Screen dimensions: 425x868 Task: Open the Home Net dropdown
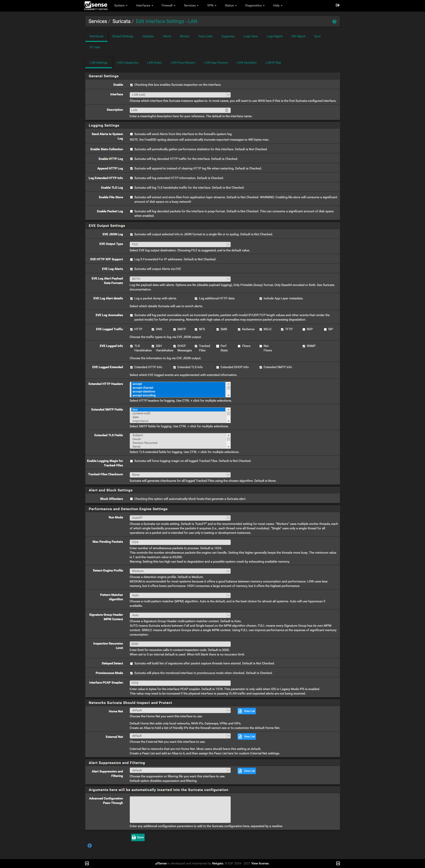pyautogui.click(x=180, y=710)
